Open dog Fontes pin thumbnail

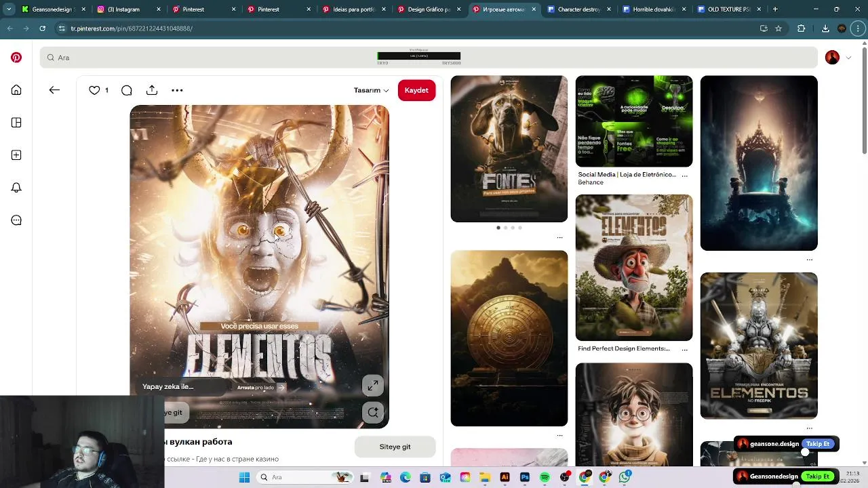[x=509, y=148]
